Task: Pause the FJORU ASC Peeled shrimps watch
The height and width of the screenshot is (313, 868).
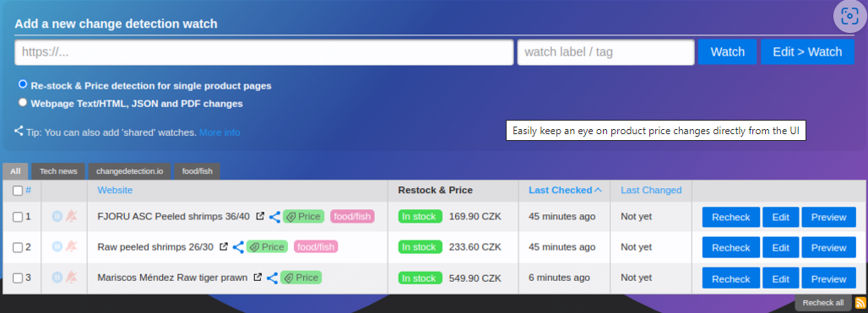Action: click(x=57, y=216)
